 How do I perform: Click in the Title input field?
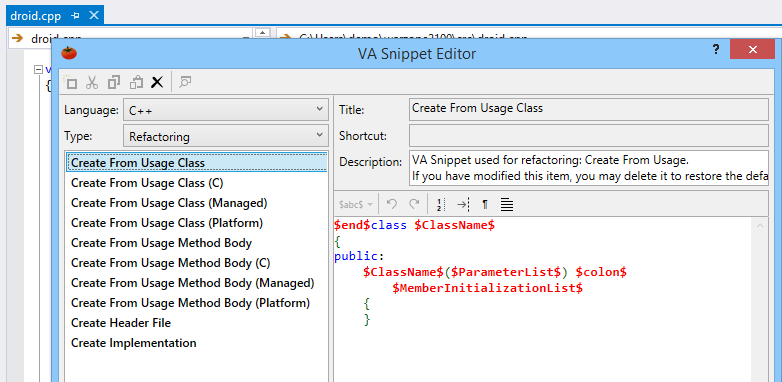pyautogui.click(x=588, y=109)
